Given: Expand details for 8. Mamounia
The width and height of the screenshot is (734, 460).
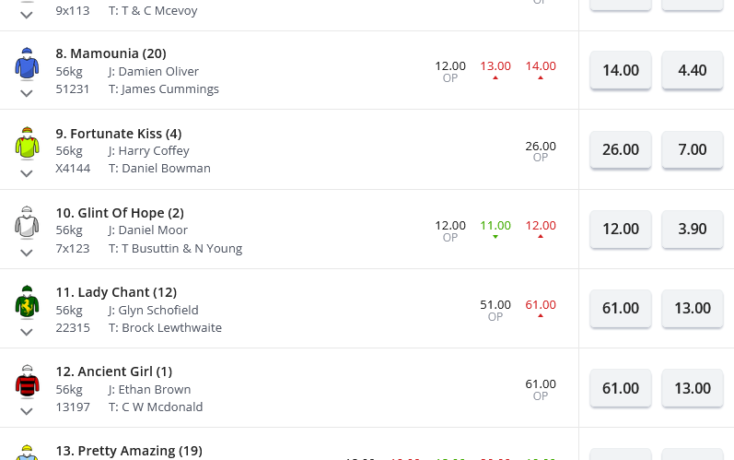Looking at the screenshot, I should point(27,93).
